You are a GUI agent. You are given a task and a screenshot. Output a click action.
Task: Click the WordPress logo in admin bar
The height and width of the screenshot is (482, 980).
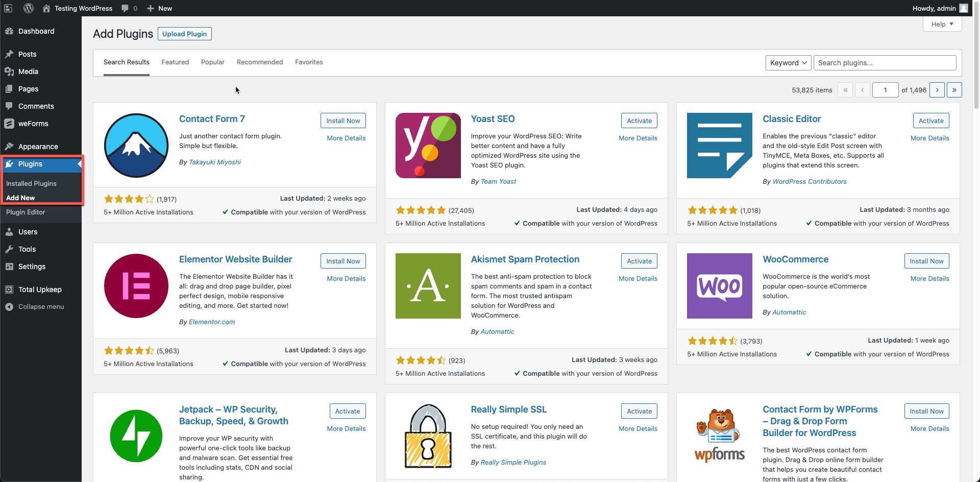(29, 8)
